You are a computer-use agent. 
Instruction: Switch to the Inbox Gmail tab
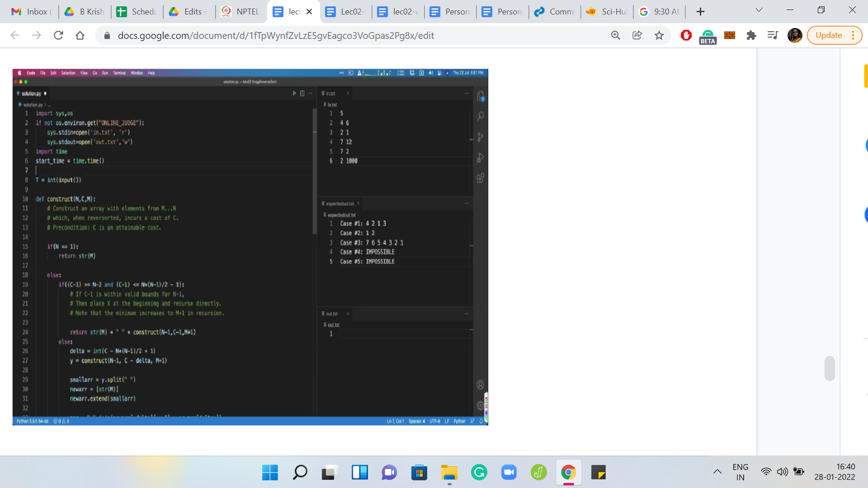coord(32,12)
